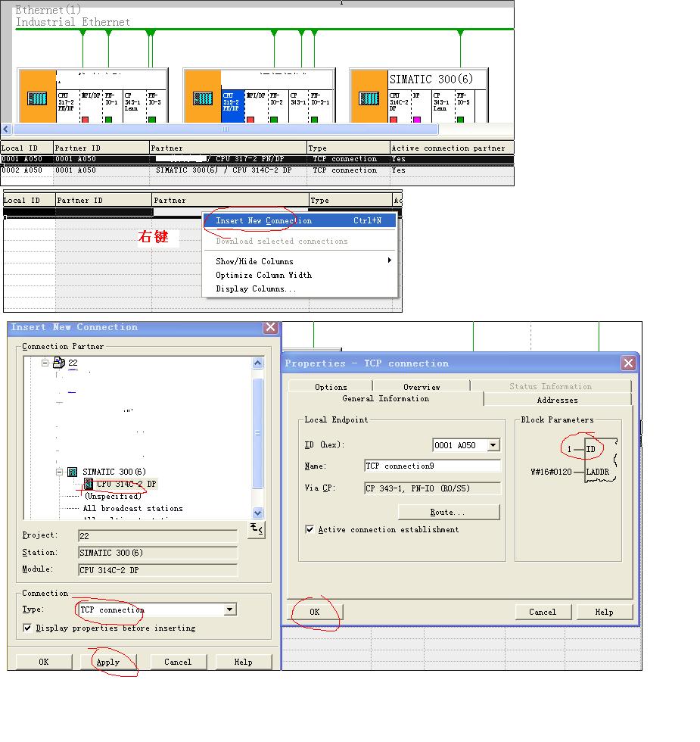Image resolution: width=700 pixels, height=742 pixels.
Task: Select the PN-IO-3 interface in the CPU 317-2 station
Action: 155,106
